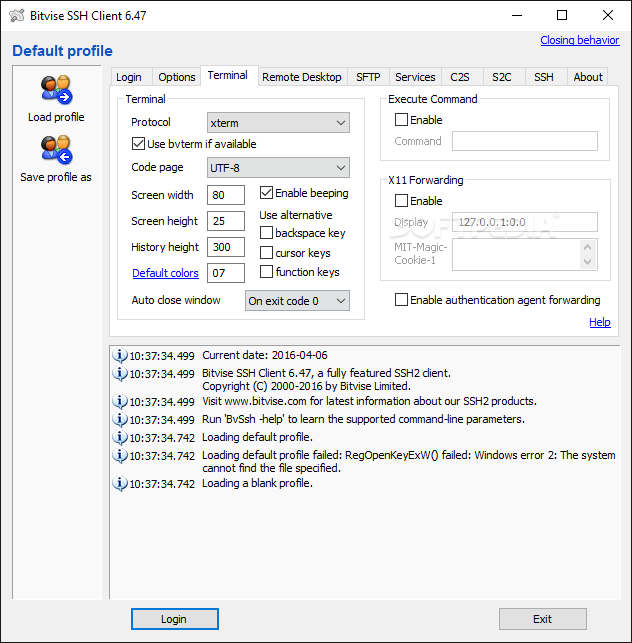The height and width of the screenshot is (643, 632).
Task: Open the Default colors link
Action: pos(165,273)
